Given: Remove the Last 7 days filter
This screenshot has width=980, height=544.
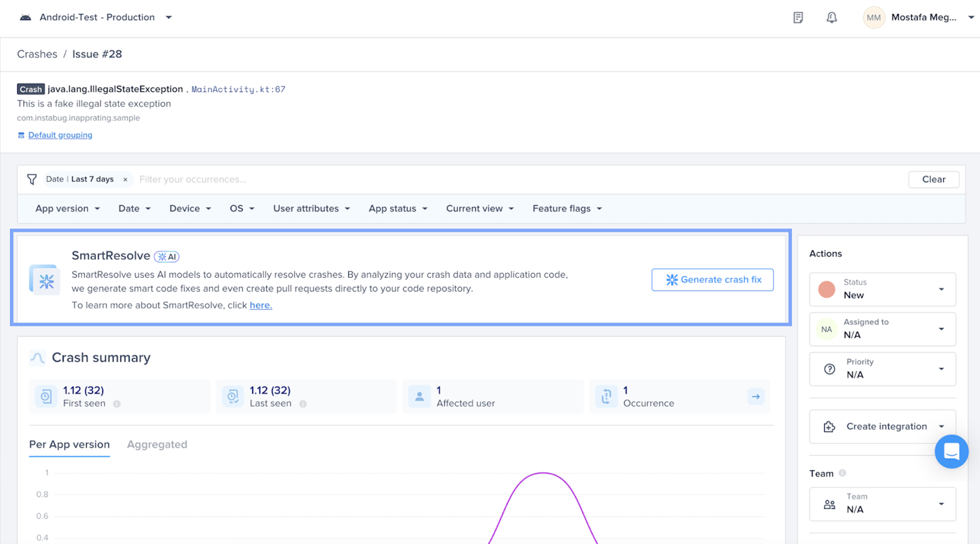Looking at the screenshot, I should pos(125,180).
